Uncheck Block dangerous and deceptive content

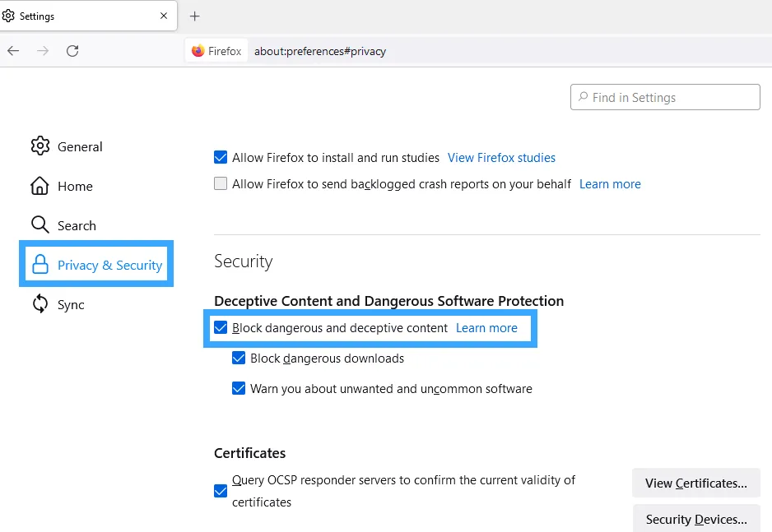(221, 328)
